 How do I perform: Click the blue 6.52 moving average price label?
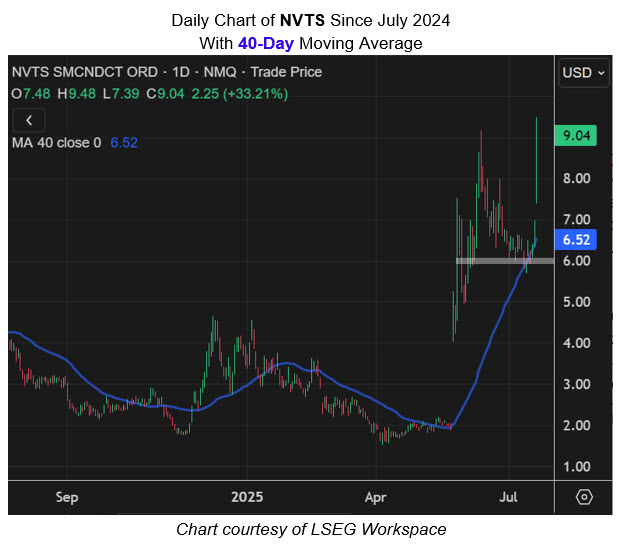point(580,240)
